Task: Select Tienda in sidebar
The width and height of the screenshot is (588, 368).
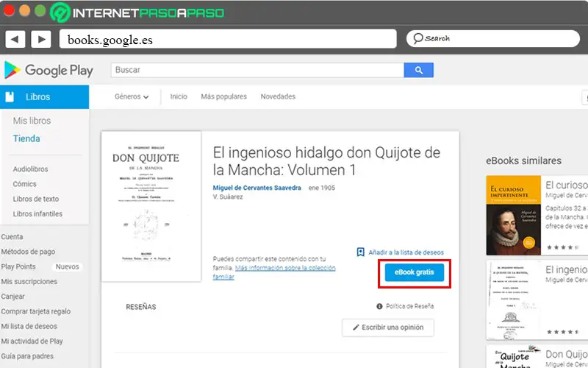Action: (26, 138)
